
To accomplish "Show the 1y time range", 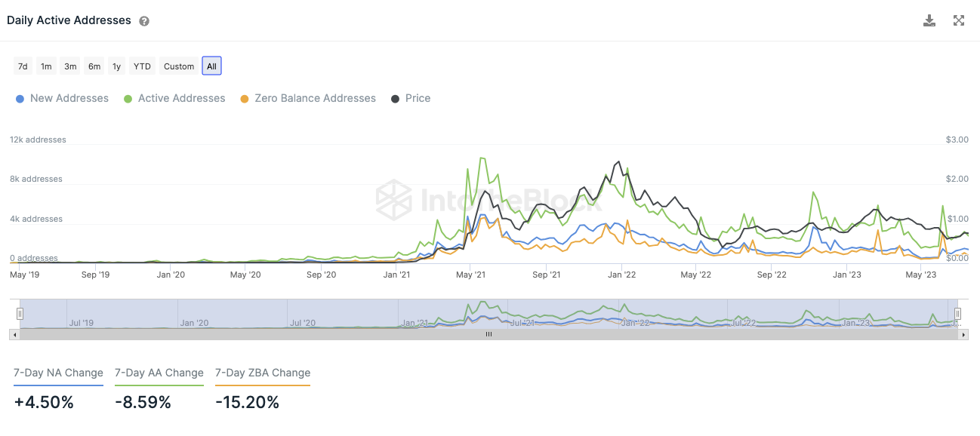I will point(116,66).
